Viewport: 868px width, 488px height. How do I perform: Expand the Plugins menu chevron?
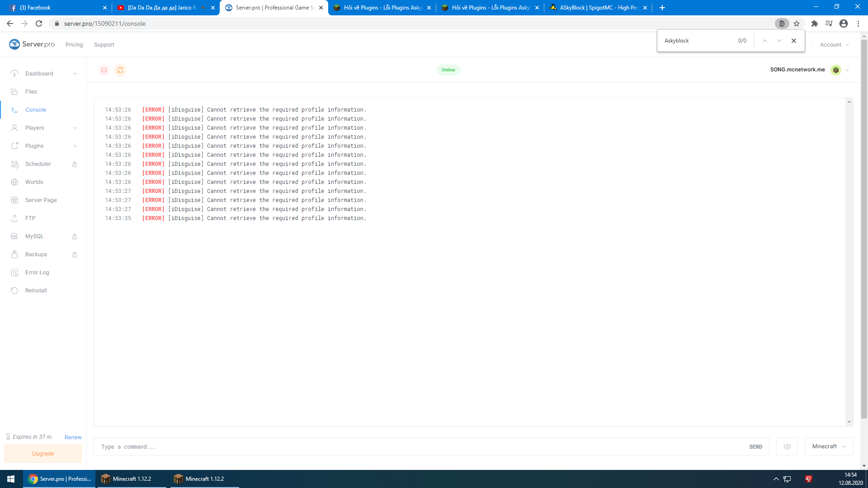point(75,146)
